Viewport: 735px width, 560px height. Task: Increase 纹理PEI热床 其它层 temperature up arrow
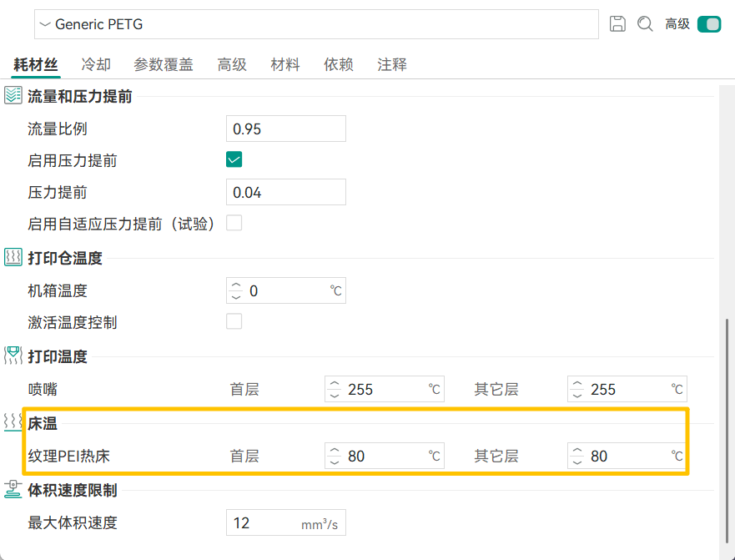[x=577, y=451]
